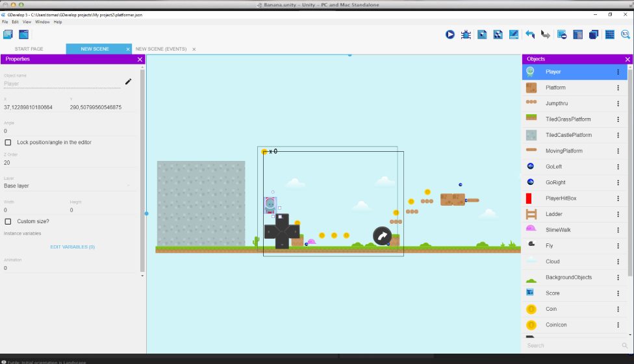Undo the last change
Image resolution: width=634 pixels, height=364 pixels.
[529, 35]
